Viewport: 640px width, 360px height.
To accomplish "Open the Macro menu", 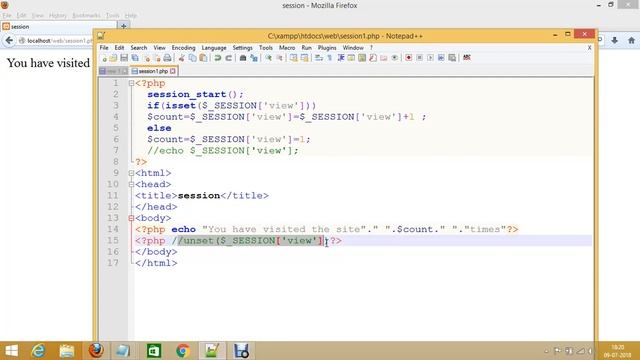I will click(287, 48).
